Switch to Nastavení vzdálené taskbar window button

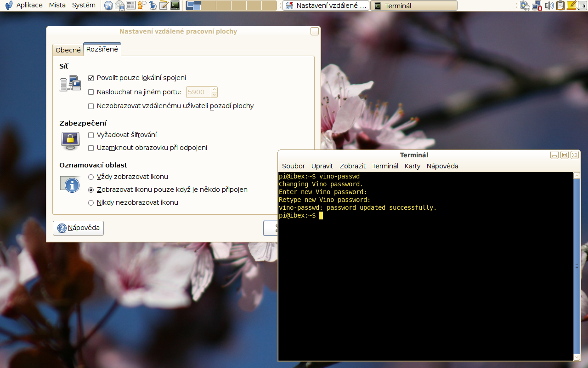tap(326, 6)
